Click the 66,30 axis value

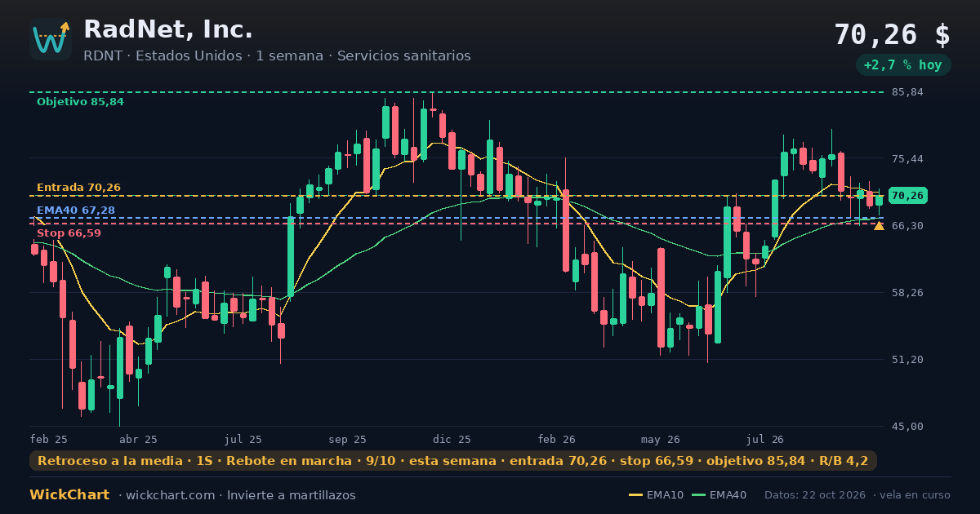907,225
